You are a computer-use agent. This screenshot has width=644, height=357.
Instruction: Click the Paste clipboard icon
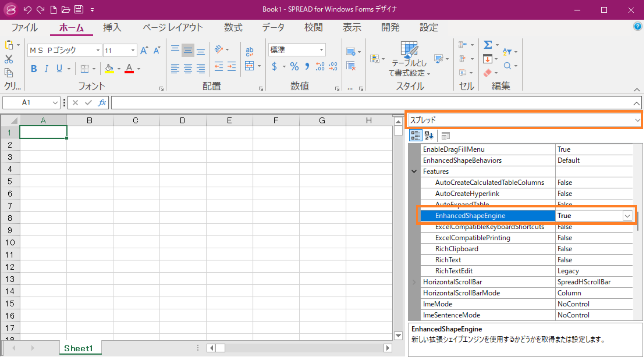click(x=9, y=45)
